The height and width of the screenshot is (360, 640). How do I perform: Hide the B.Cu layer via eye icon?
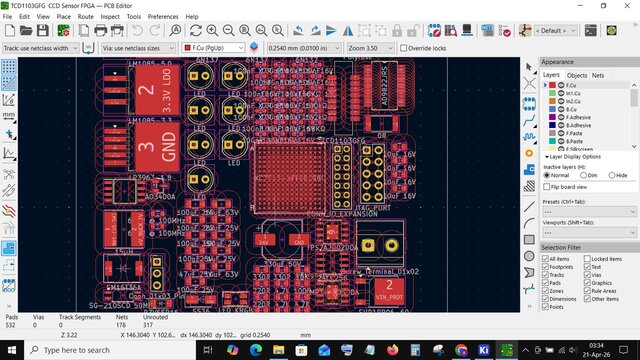click(561, 109)
